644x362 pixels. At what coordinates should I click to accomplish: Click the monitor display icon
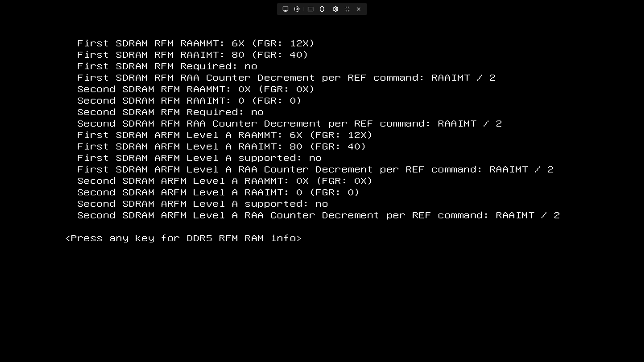coord(285,9)
